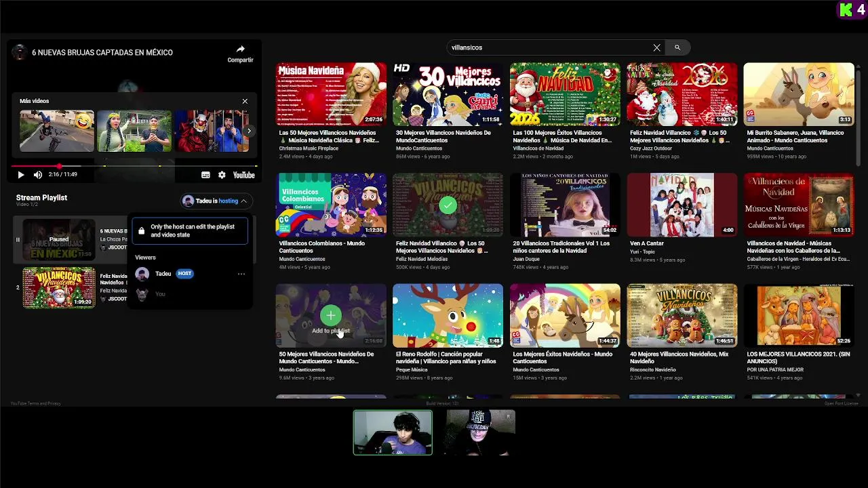The image size is (868, 488).
Task: Click title 'Las 100 Mejores Éxitos Villancicos'
Action: 562,136
